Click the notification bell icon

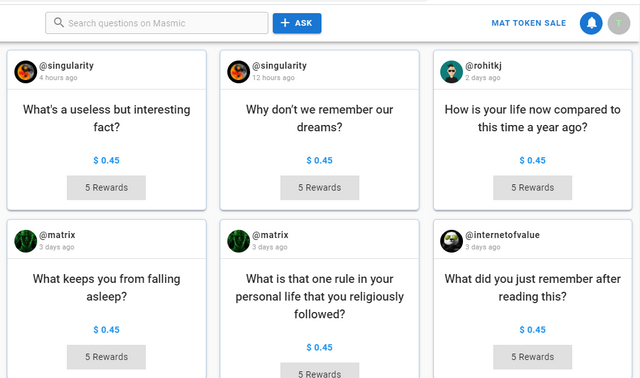point(591,23)
